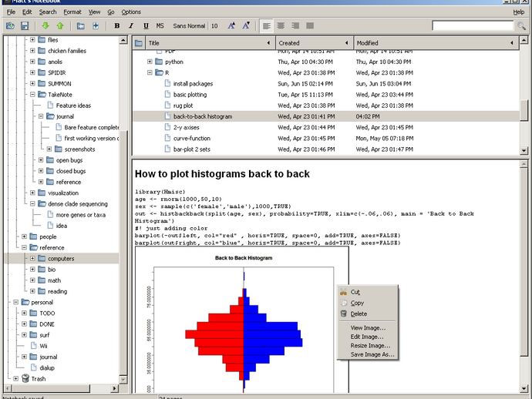Open the Sans Normal font selector
The width and height of the screenshot is (532, 399).
189,25
